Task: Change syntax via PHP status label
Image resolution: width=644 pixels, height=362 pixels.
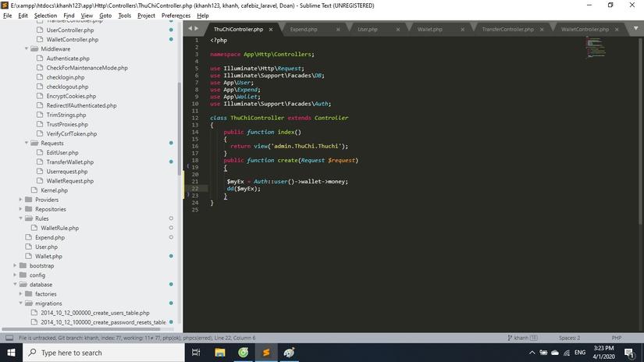Action: 616,338
